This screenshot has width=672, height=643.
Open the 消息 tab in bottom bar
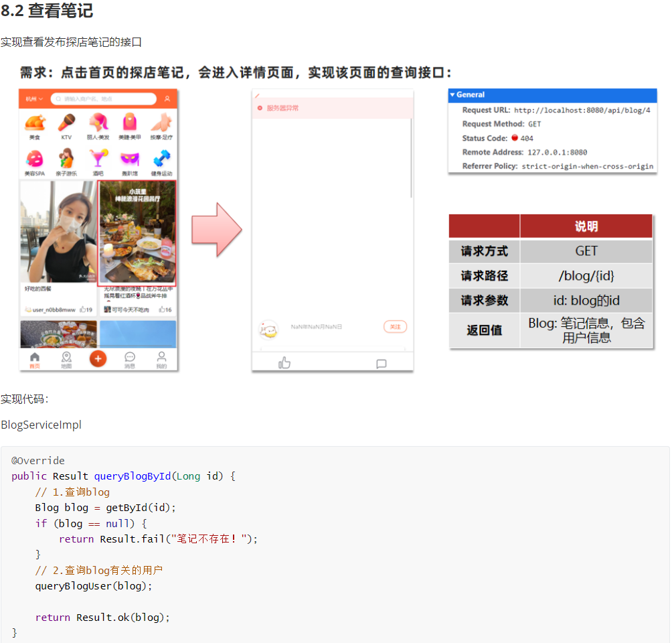(x=130, y=360)
